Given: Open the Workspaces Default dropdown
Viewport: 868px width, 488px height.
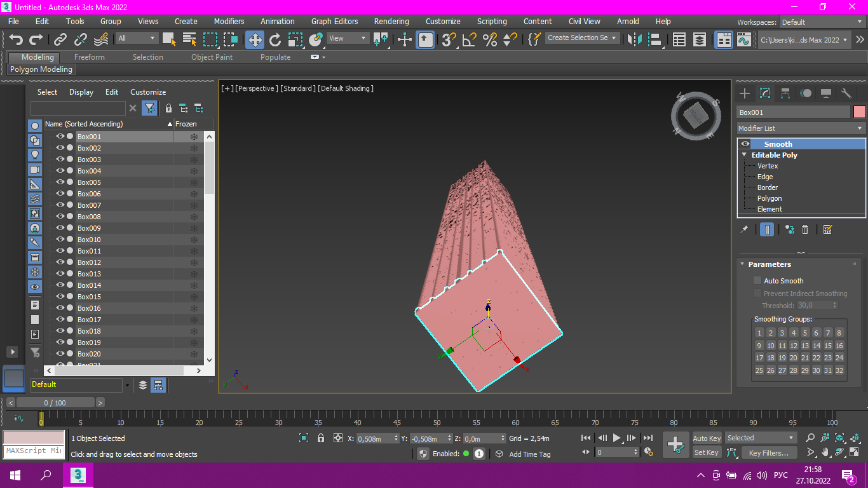Looking at the screenshot, I should click(820, 22).
